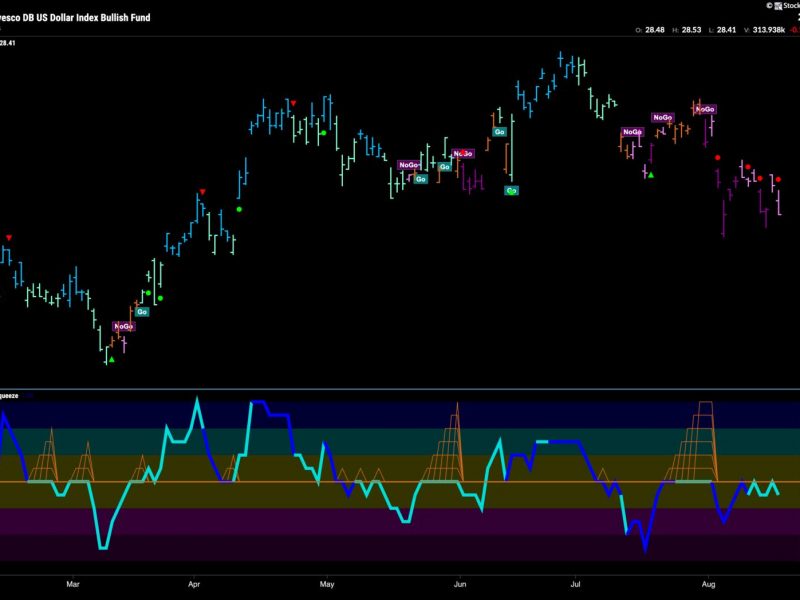Viewport: 800px width, 600px height.
Task: Click the red down-triangle at the far-left chart edge
Action: (9, 238)
